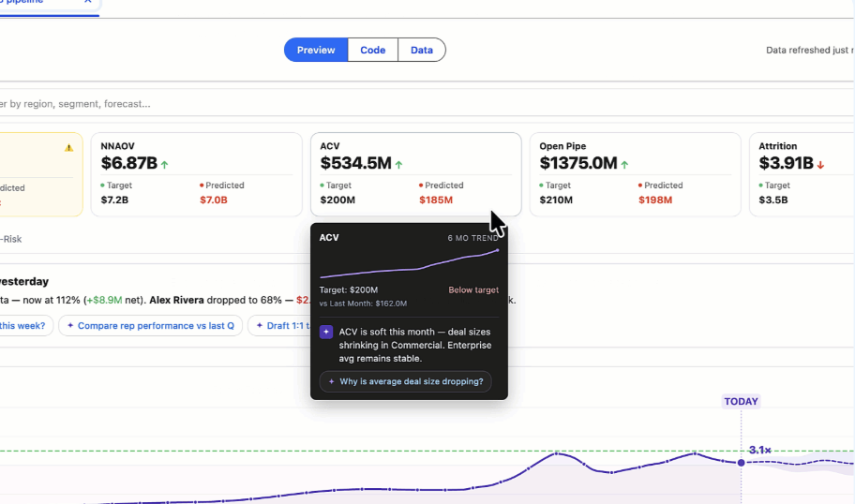Click Open Pipe predicted value $198M

pos(655,200)
